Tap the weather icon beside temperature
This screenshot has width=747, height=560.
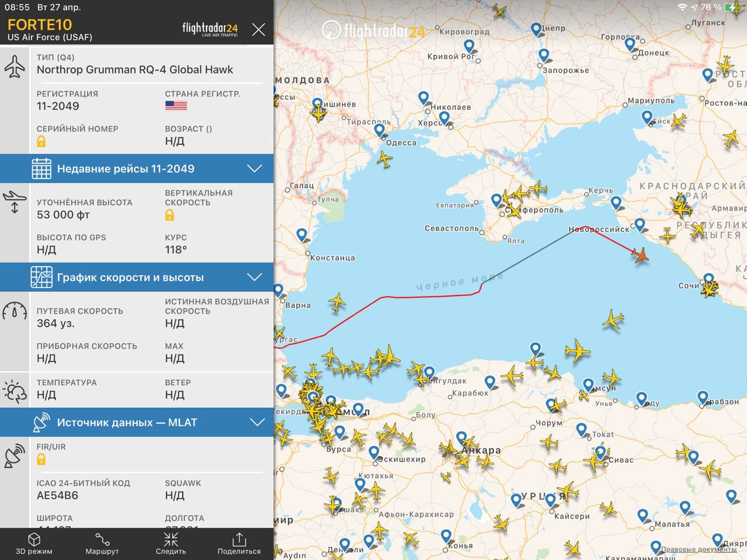15,392
